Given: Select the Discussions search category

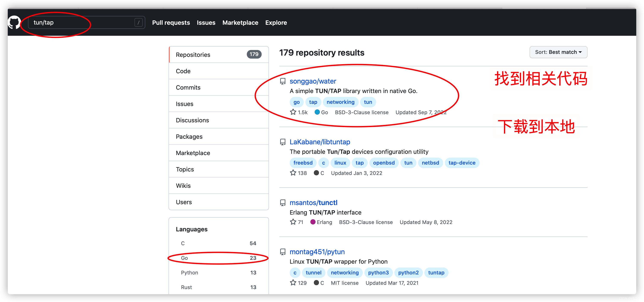Looking at the screenshot, I should [219, 120].
